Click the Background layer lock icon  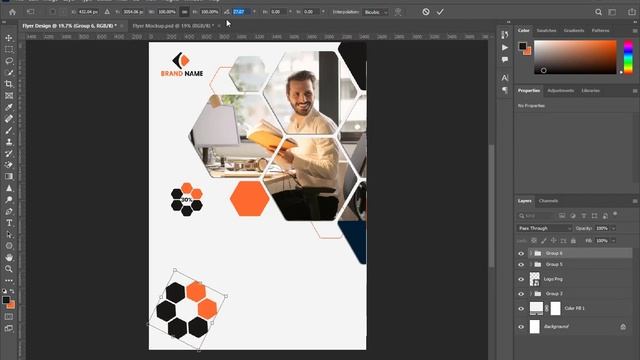[623, 327]
